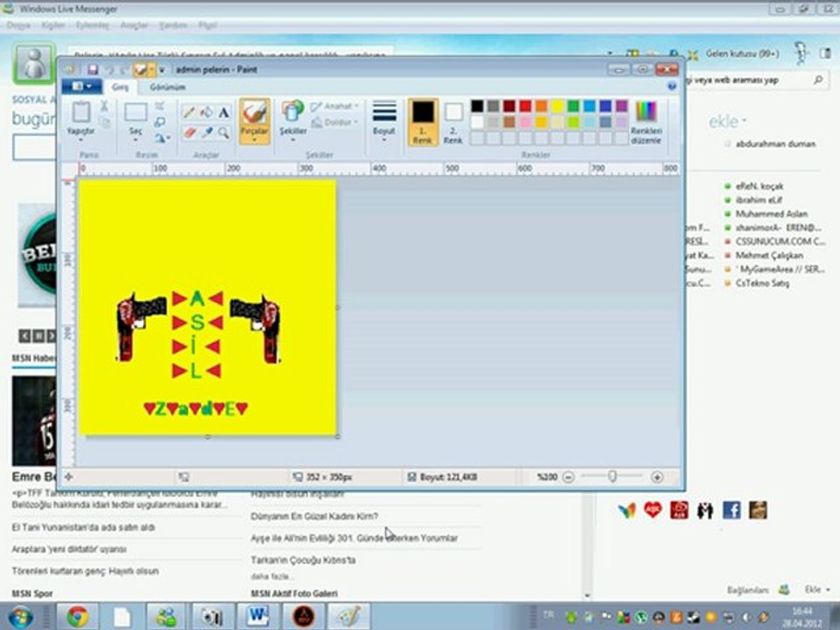Open the ekle dropdown in Messenger
The width and height of the screenshot is (840, 630).
click(x=727, y=122)
